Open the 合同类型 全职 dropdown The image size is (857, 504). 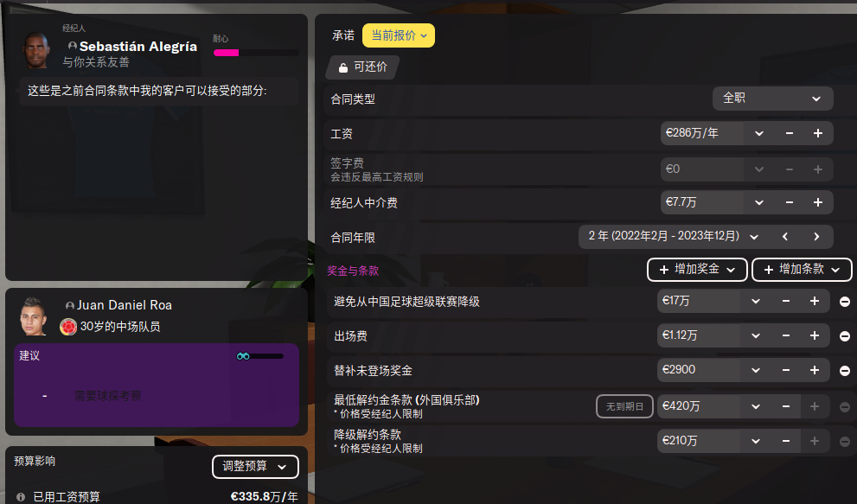[x=772, y=99]
